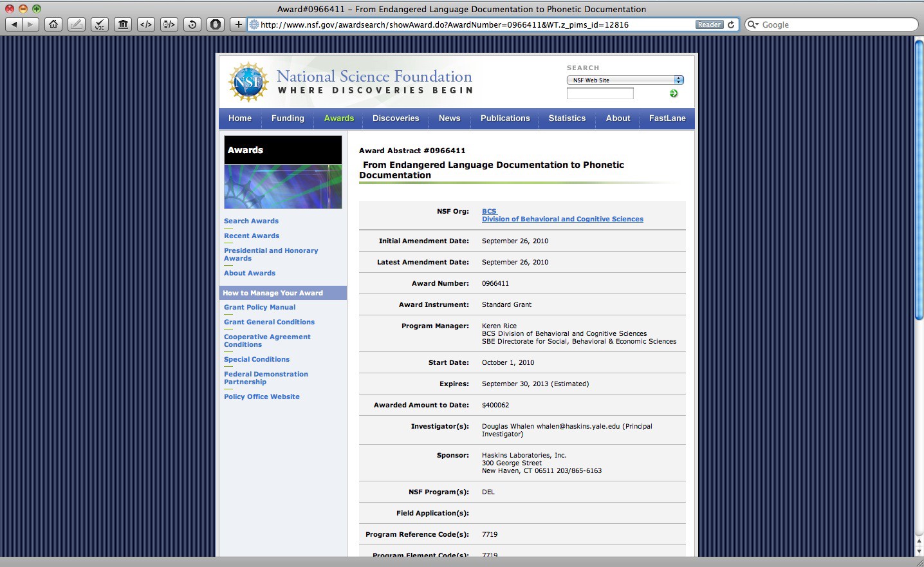
Task: Run the W3C validation check icon
Action: pos(100,24)
